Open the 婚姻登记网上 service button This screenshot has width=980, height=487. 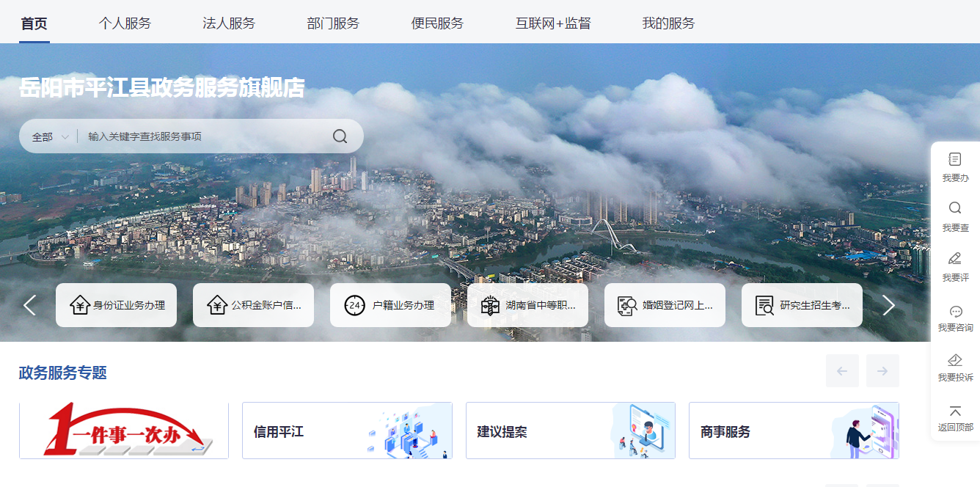tap(665, 305)
